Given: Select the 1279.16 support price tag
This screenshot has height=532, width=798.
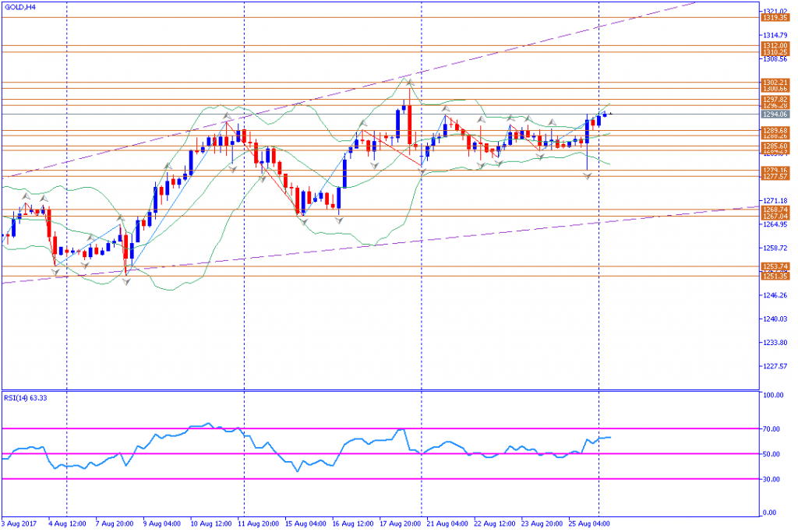Looking at the screenshot, I should coord(775,171).
